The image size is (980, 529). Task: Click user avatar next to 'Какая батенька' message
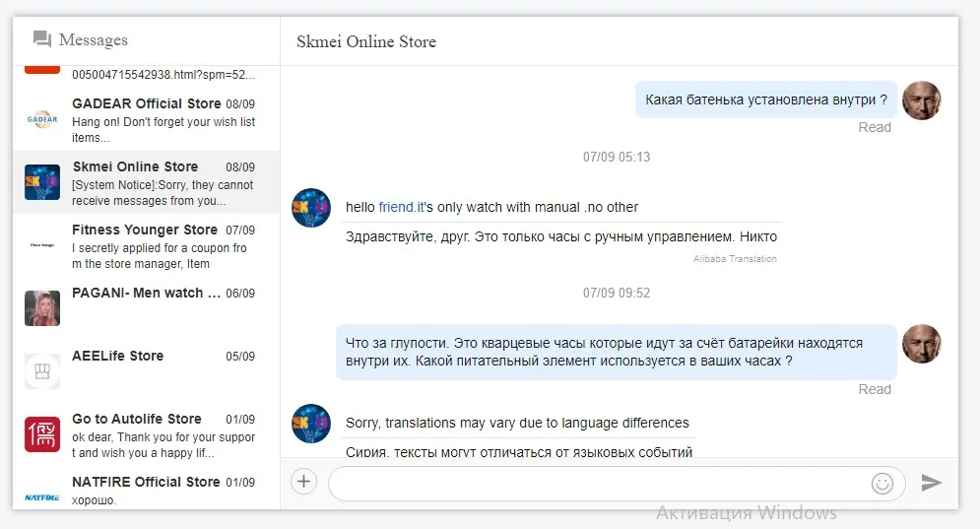pos(921,100)
